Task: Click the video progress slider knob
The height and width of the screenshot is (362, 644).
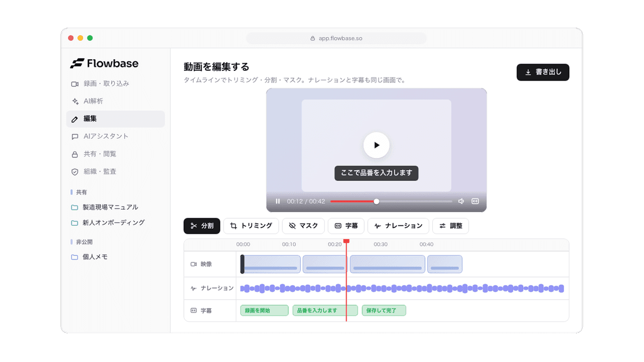Action: (x=376, y=201)
